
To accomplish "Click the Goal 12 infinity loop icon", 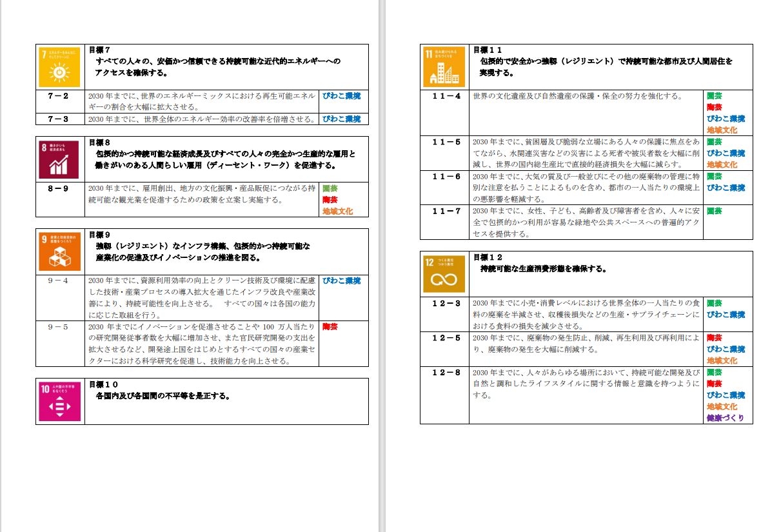I will click(444, 274).
